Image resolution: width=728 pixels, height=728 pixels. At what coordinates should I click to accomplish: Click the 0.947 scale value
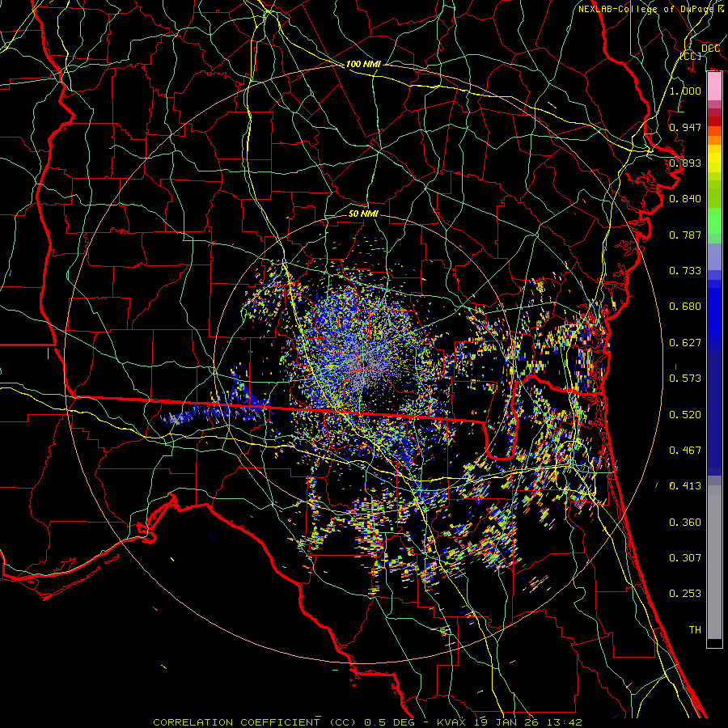(x=685, y=127)
